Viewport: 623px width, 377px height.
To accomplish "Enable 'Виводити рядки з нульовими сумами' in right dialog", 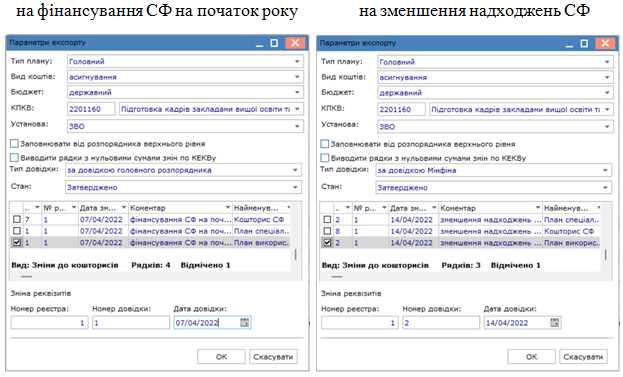I will [x=325, y=158].
